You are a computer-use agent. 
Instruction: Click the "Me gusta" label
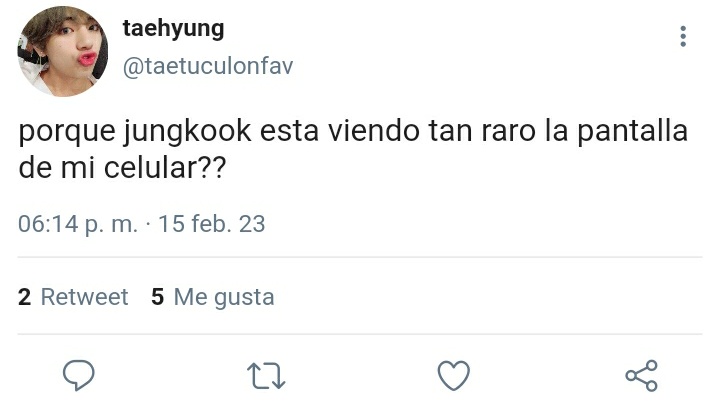point(224,297)
